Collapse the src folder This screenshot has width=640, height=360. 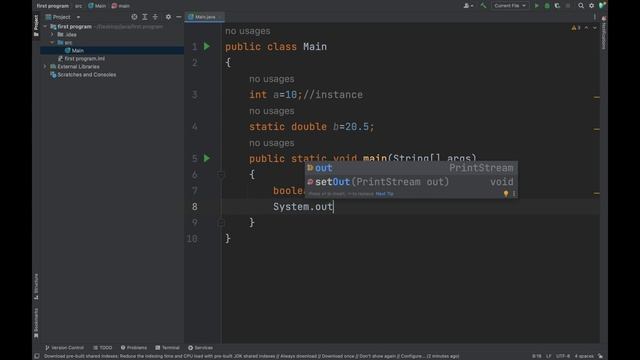[x=52, y=42]
